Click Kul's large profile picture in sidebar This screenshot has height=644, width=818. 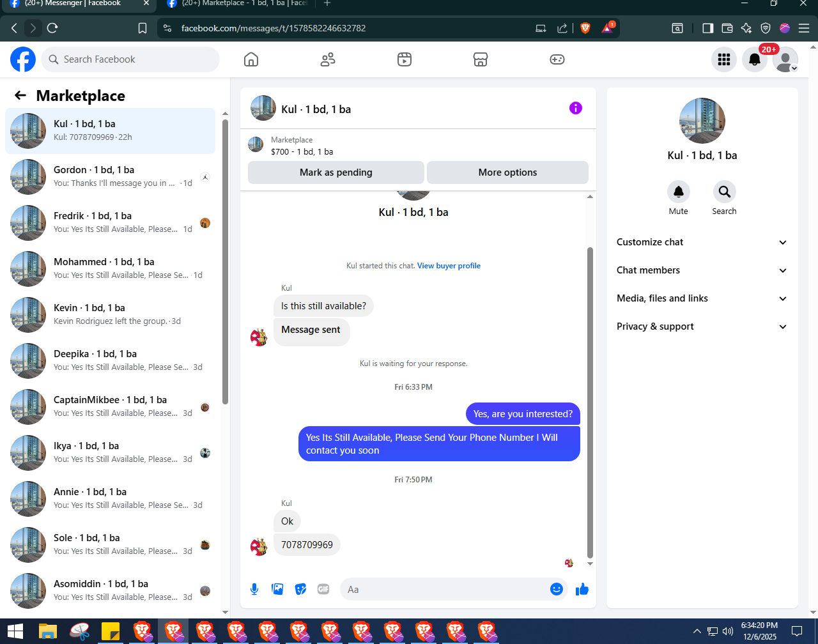[702, 121]
